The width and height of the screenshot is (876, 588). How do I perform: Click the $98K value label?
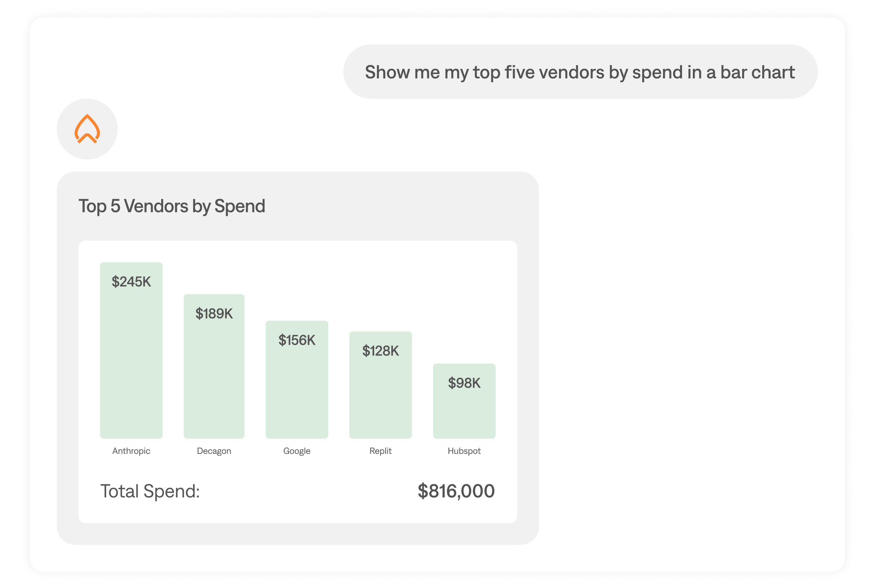pos(464,383)
